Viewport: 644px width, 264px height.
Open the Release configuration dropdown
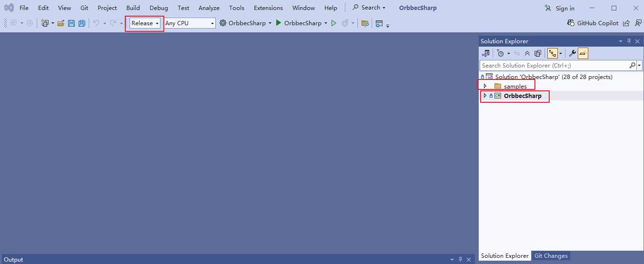(x=145, y=23)
